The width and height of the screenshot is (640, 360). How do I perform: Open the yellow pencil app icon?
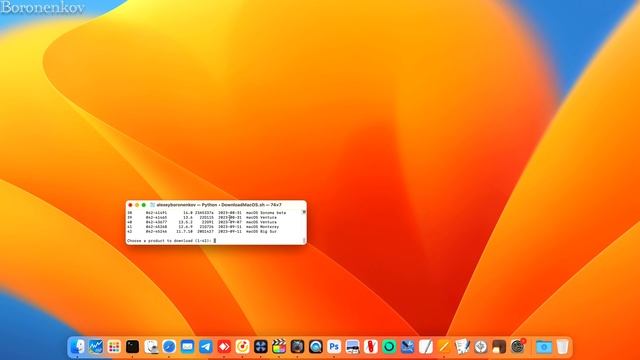444,347
